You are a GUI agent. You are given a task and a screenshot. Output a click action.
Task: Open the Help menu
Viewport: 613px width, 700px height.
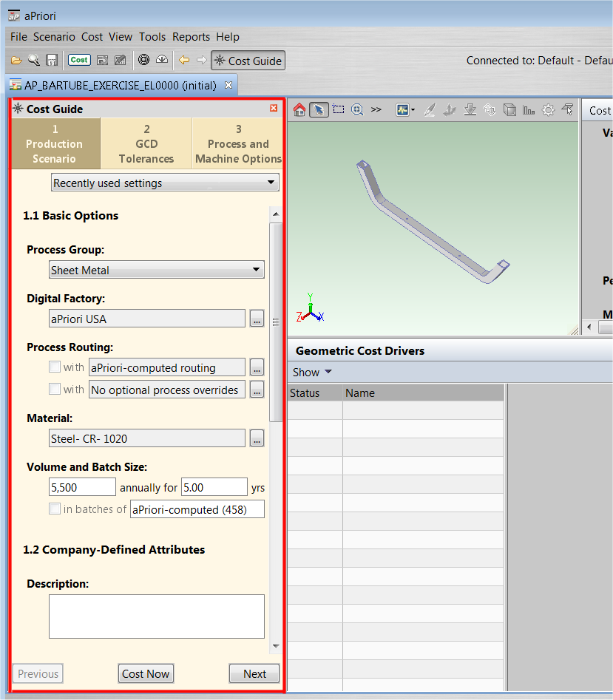pyautogui.click(x=228, y=37)
